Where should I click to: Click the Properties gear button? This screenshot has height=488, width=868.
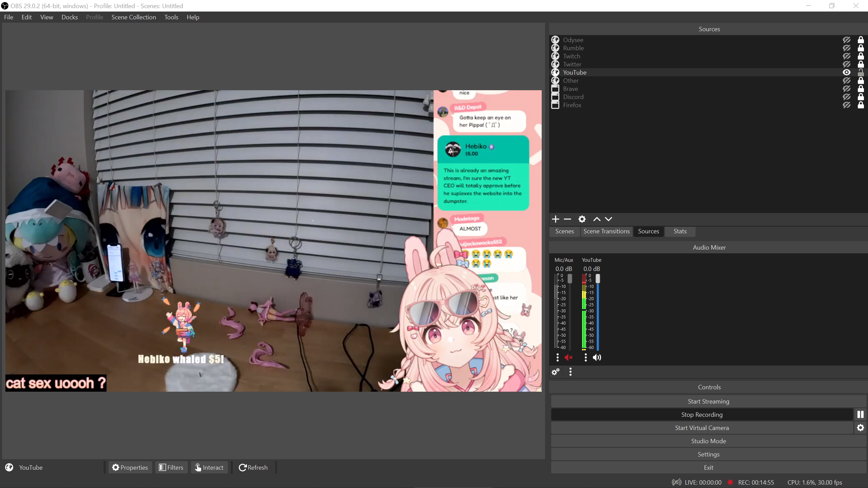click(130, 467)
